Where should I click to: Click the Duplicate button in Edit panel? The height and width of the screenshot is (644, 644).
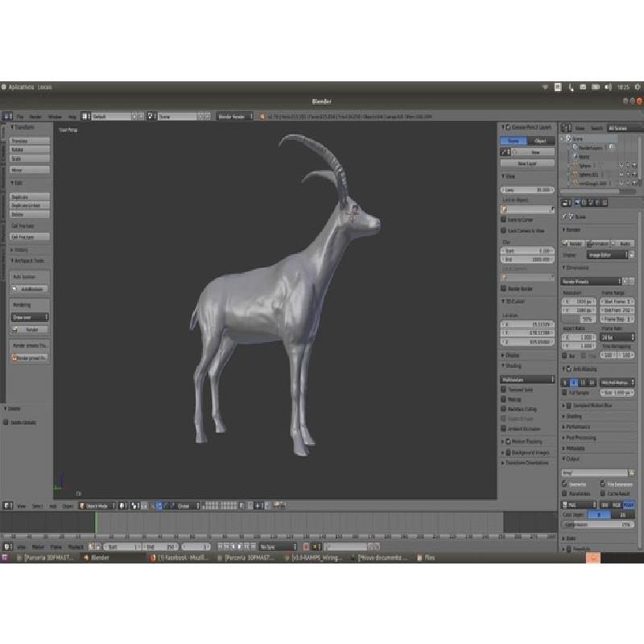tap(30, 197)
